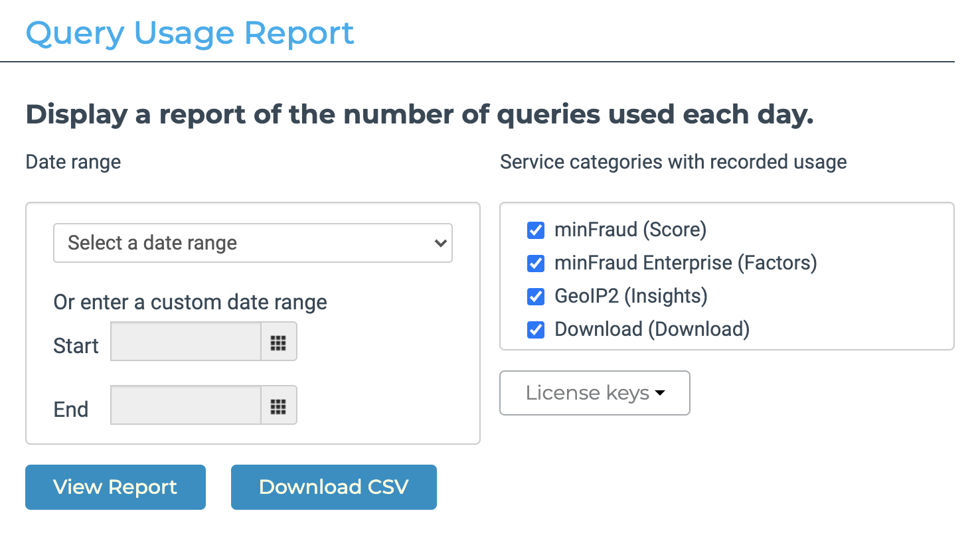Focus the Start date input field
Viewport: 980px width, 535px height.
pos(186,343)
